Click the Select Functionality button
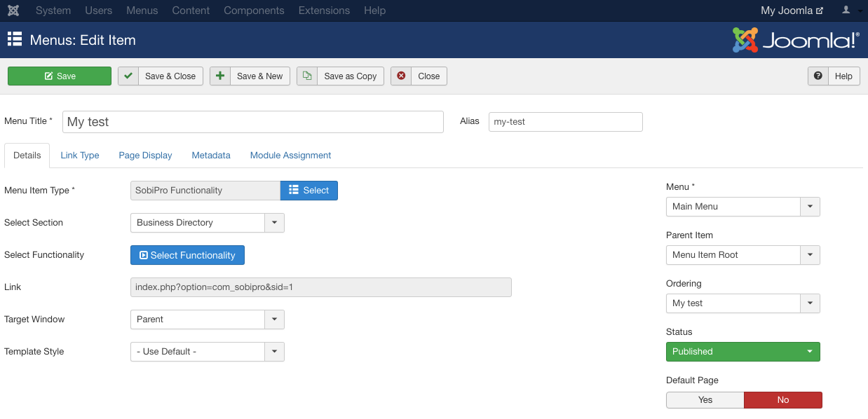868x419 pixels. tap(187, 255)
